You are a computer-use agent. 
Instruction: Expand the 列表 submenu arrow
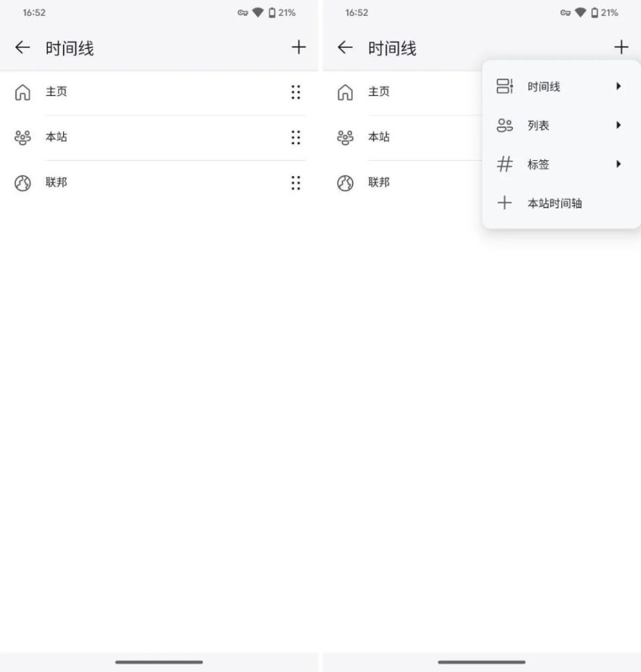pyautogui.click(x=618, y=125)
